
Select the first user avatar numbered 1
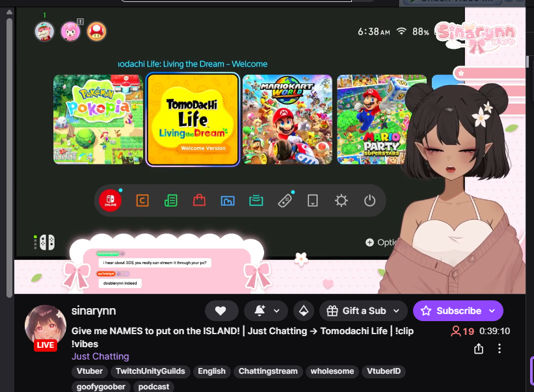[44, 32]
